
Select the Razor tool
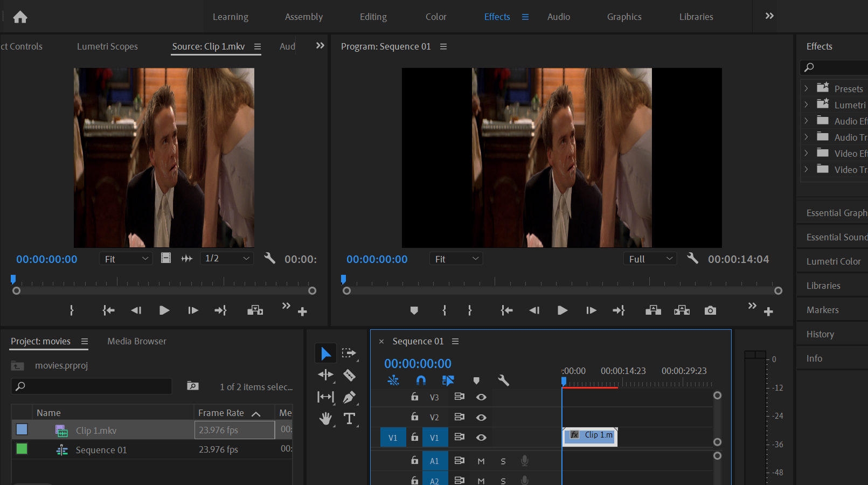[349, 375]
